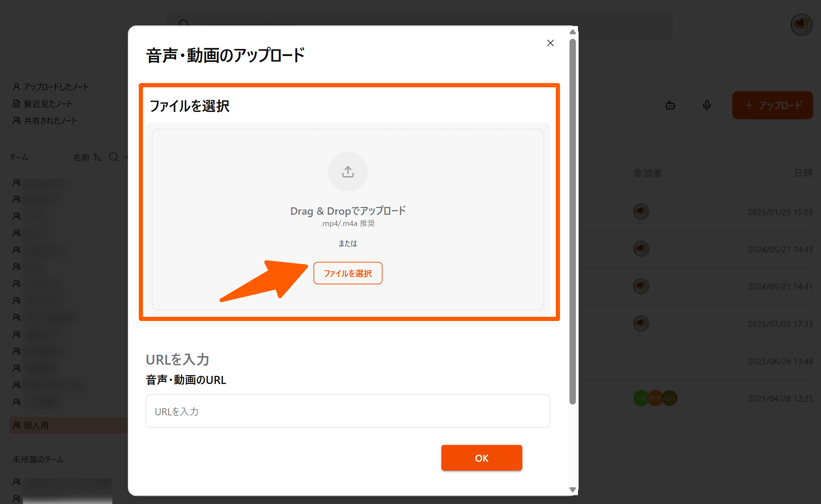The width and height of the screenshot is (821, 504).
Task: Click participant avatar on 2025/01/29 row
Action: click(641, 212)
